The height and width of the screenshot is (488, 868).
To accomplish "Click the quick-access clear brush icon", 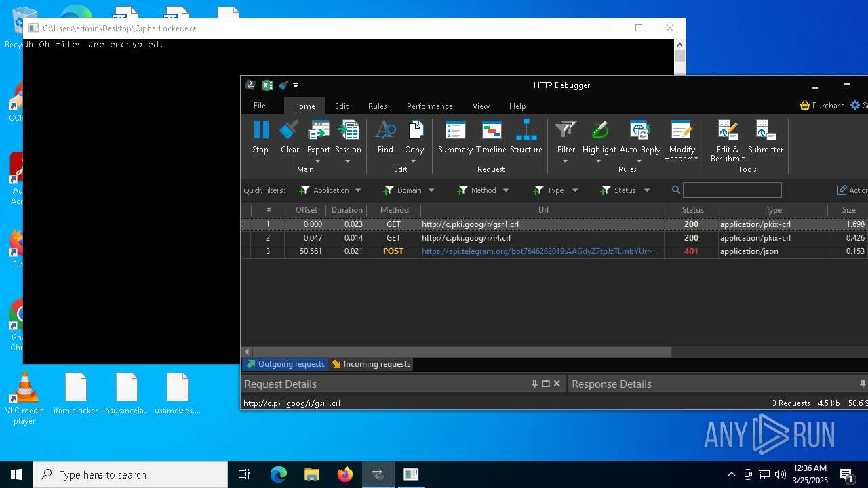I will pos(283,85).
